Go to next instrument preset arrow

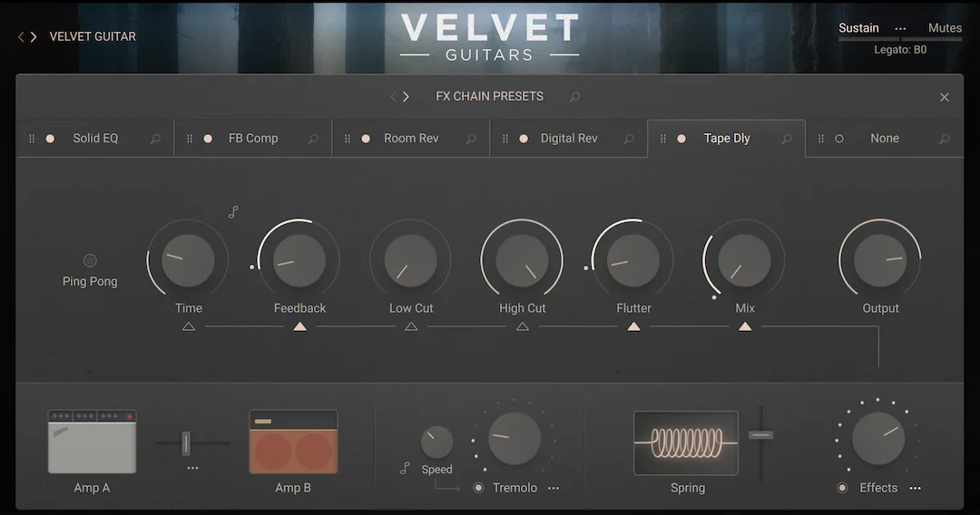(x=34, y=37)
